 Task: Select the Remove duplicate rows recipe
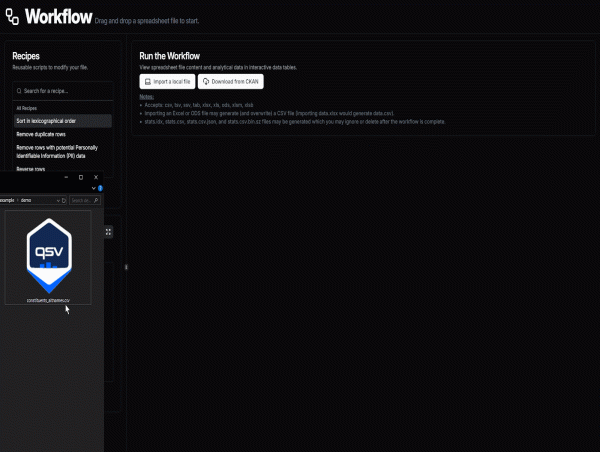(x=63, y=134)
